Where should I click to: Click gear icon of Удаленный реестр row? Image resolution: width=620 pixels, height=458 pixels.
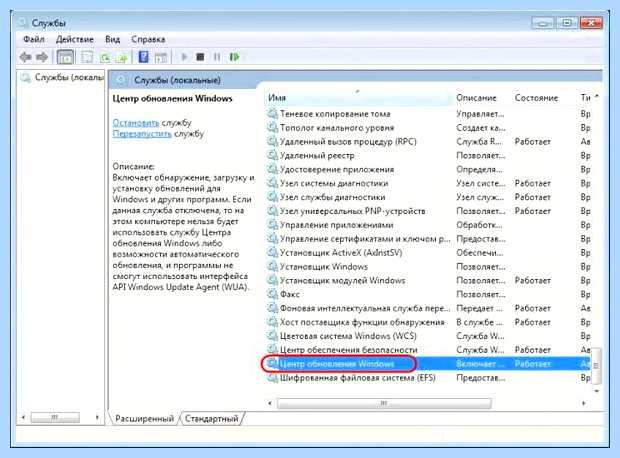(272, 155)
